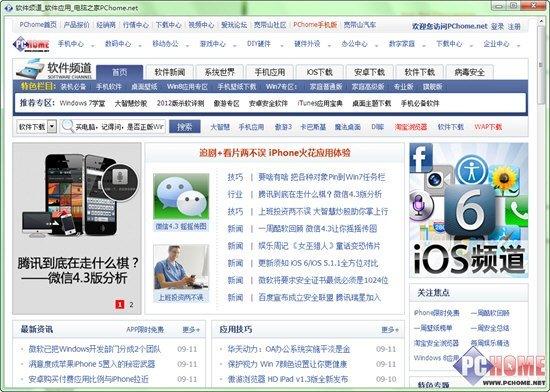Open PChome手机版 link

click(315, 25)
